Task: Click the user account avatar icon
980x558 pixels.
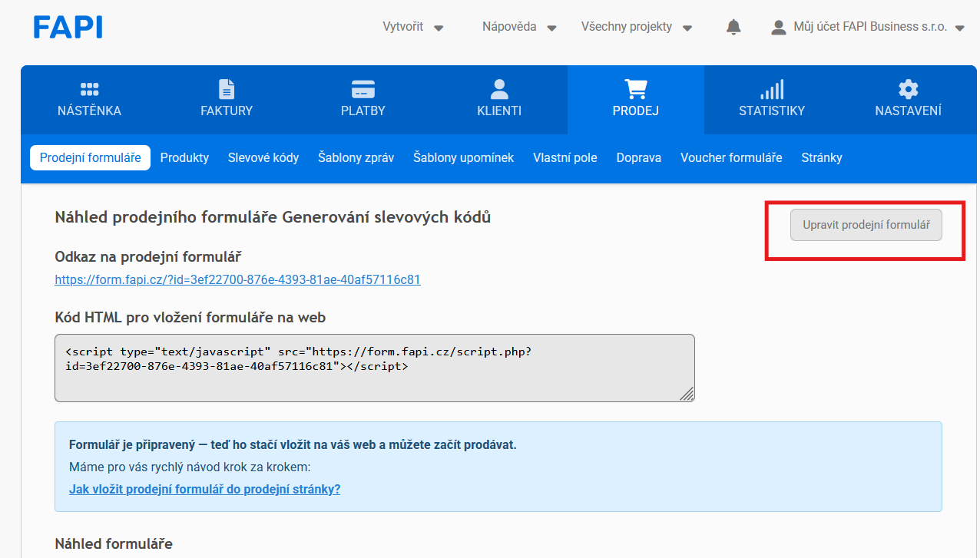Action: coord(779,27)
